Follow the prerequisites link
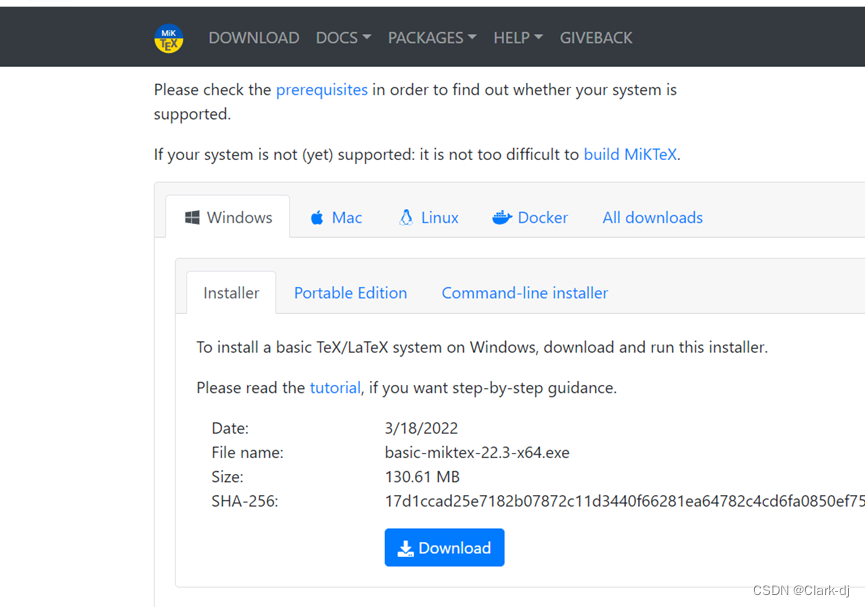 [x=322, y=89]
